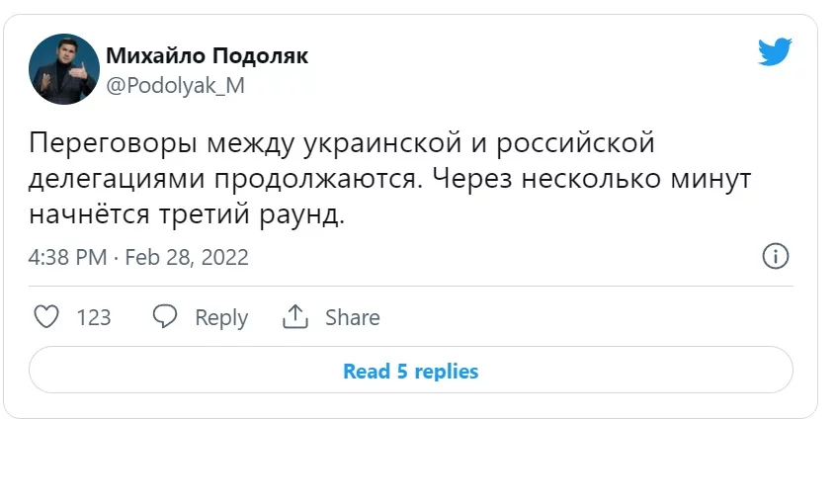Open Михайло Подоляк's profile picture
The image size is (835, 504).
point(64,68)
